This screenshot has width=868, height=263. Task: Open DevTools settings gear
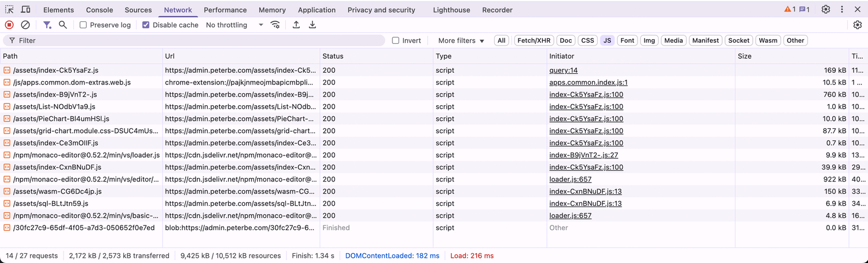pyautogui.click(x=826, y=10)
